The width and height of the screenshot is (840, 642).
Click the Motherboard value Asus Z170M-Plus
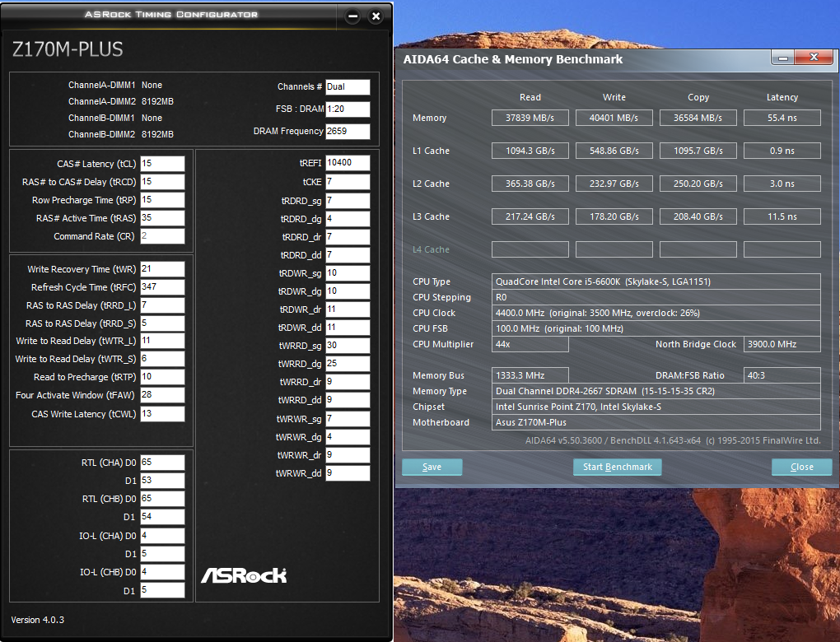656,422
